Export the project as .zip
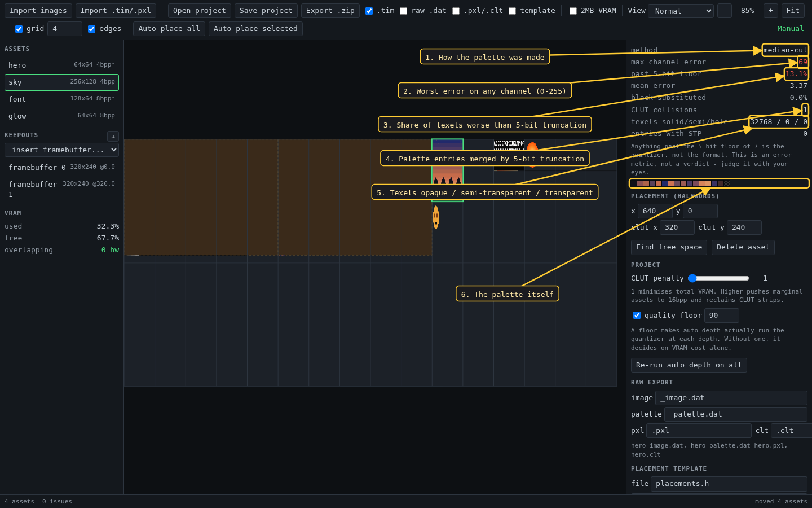This screenshot has height=508, width=812. (330, 11)
